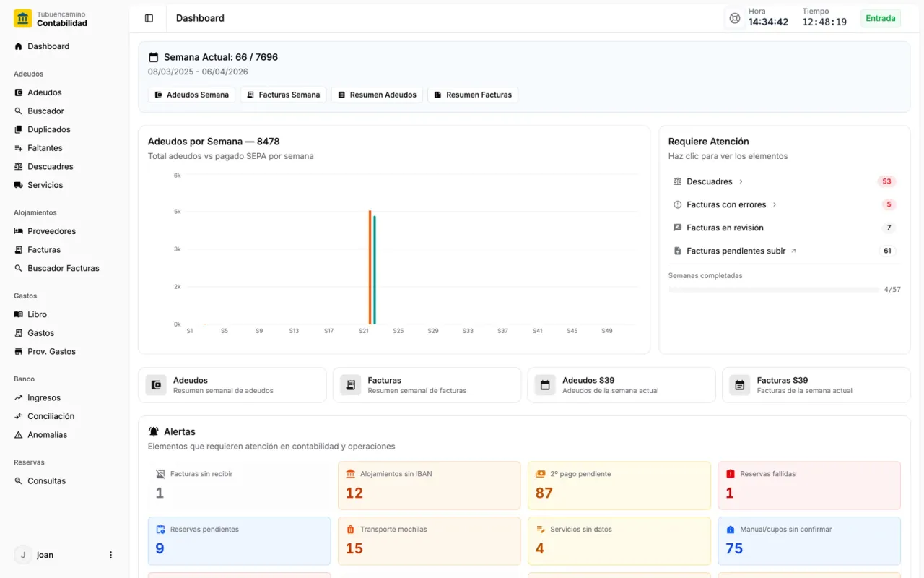Open the Adeudos weekly summary card

232,385
